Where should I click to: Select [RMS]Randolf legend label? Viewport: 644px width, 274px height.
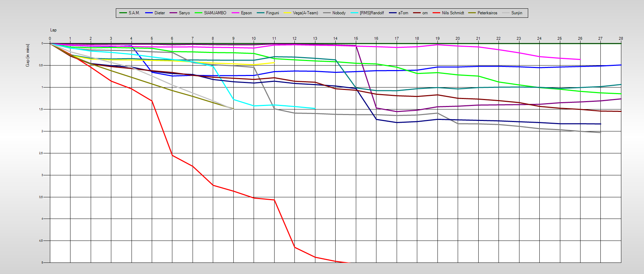click(x=372, y=13)
